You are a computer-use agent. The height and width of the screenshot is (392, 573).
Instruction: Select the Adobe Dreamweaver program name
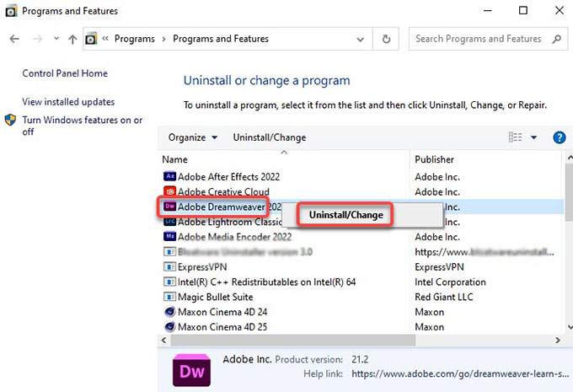[229, 207]
